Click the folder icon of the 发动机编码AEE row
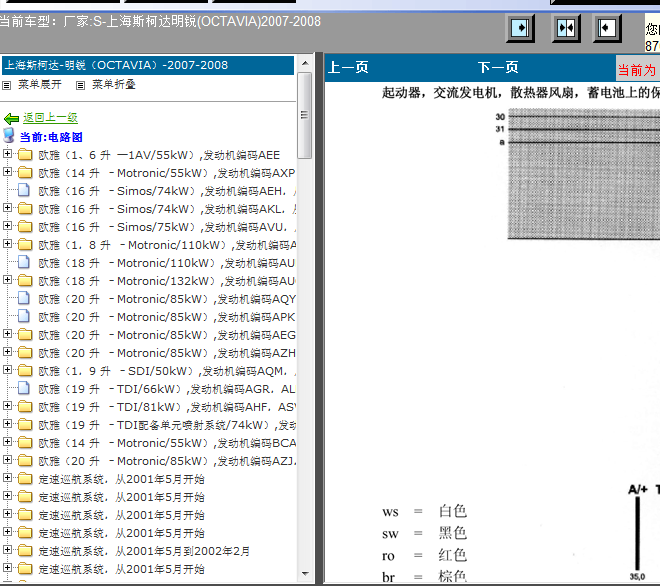This screenshot has height=586, width=660. 25,154
